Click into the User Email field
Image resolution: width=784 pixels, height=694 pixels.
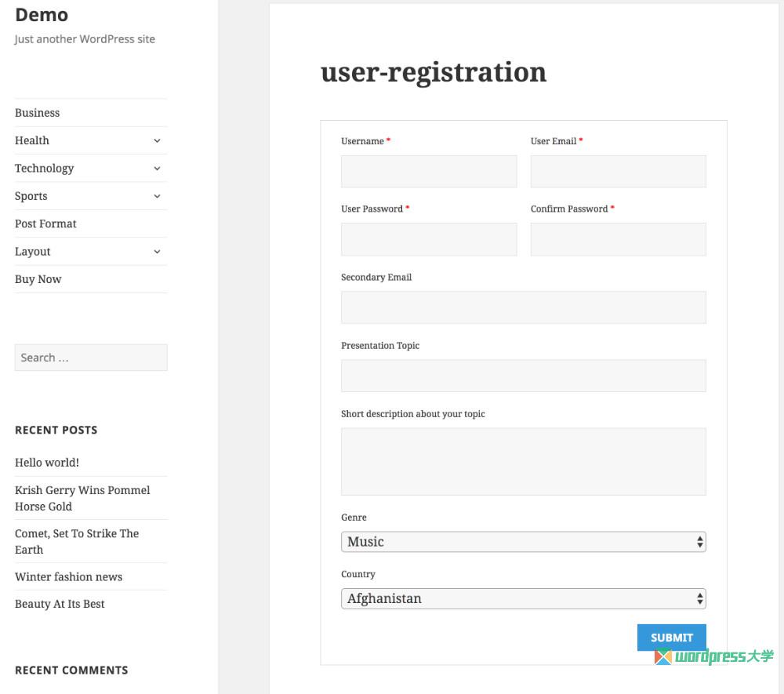(618, 172)
